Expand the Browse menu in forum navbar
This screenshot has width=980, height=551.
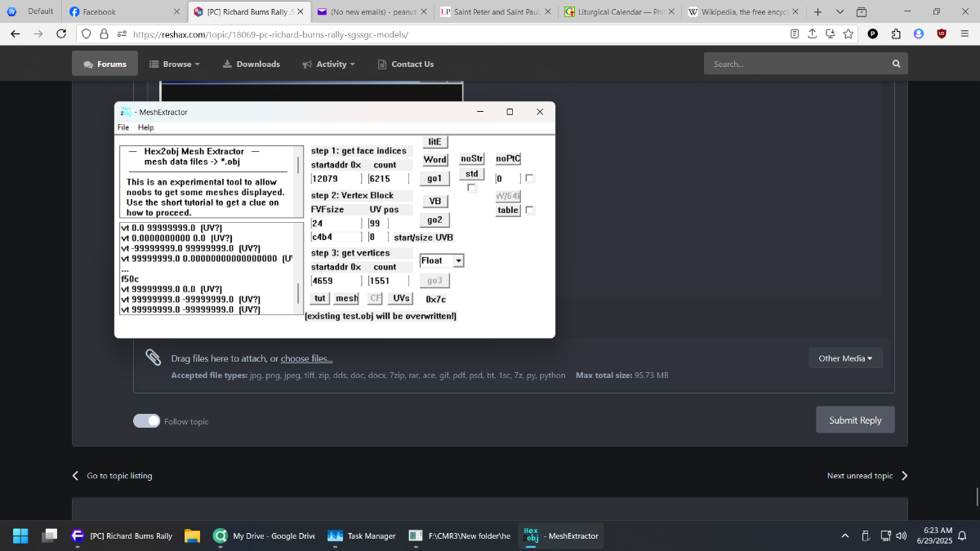pyautogui.click(x=175, y=64)
